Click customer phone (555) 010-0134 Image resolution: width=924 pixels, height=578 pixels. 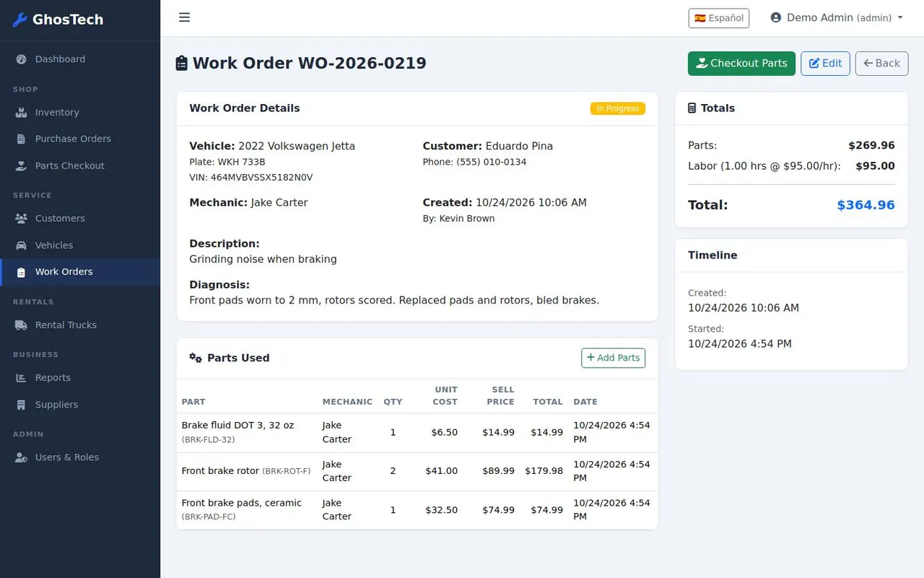pos(474,162)
